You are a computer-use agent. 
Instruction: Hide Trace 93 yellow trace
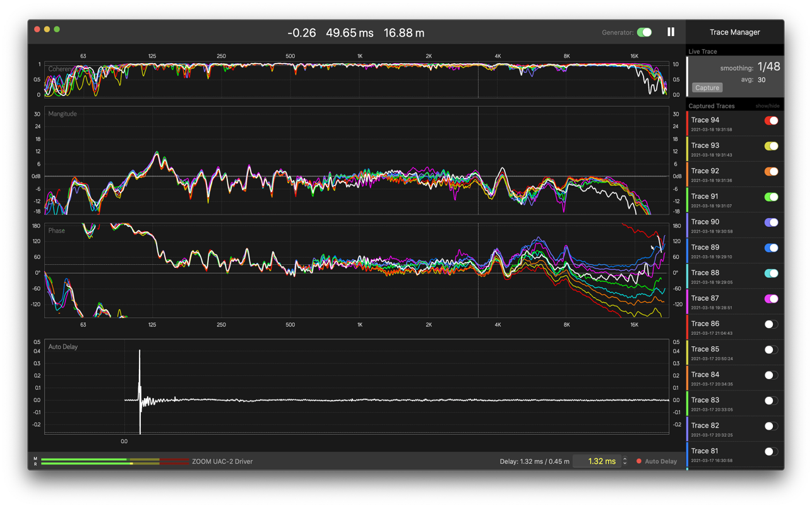point(771,146)
